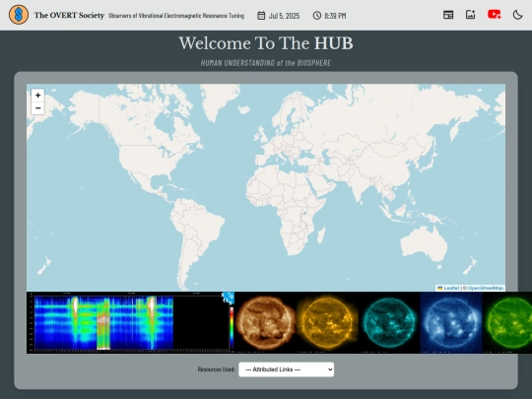532x399 pixels.
Task: Open the green sun image thumbnail
Action: (507, 322)
